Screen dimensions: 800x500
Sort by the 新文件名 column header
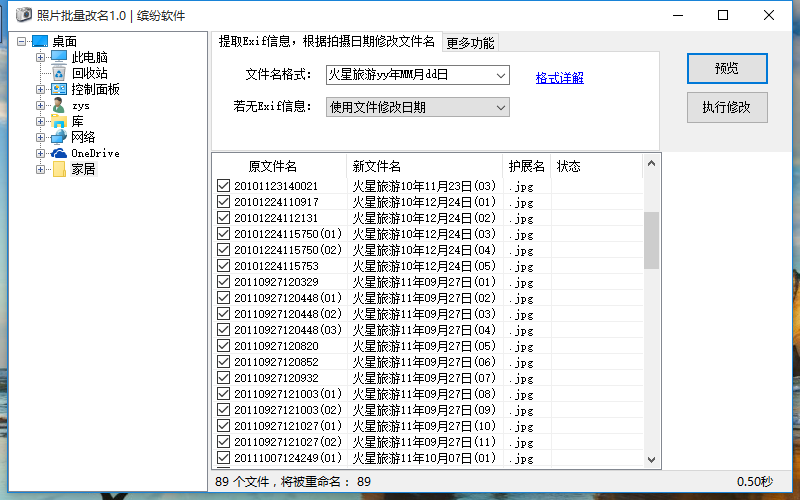(424, 166)
